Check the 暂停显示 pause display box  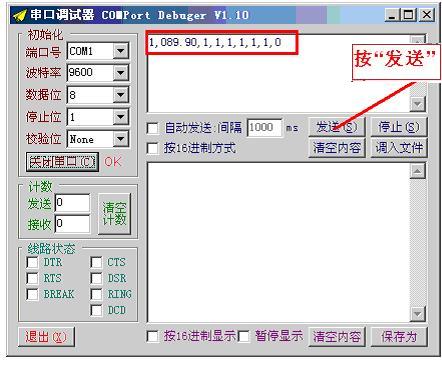point(244,336)
